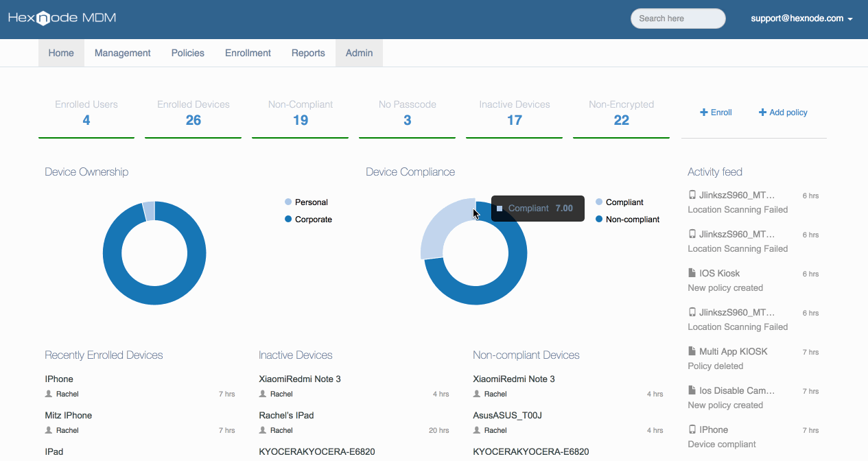This screenshot has width=868, height=461.
Task: Click the Recently Enrolled Devices heading
Action: click(x=104, y=355)
